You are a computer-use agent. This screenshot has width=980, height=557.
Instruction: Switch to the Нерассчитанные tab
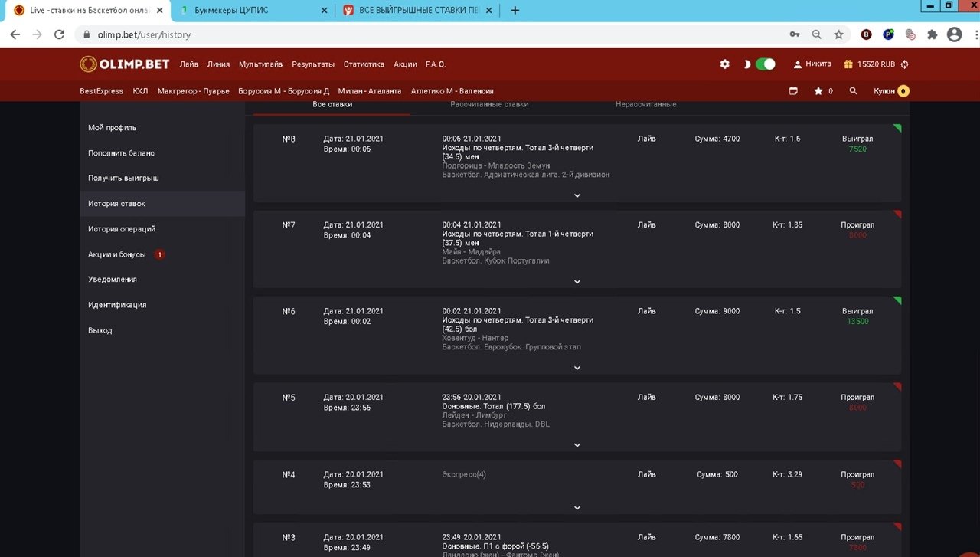click(x=645, y=104)
